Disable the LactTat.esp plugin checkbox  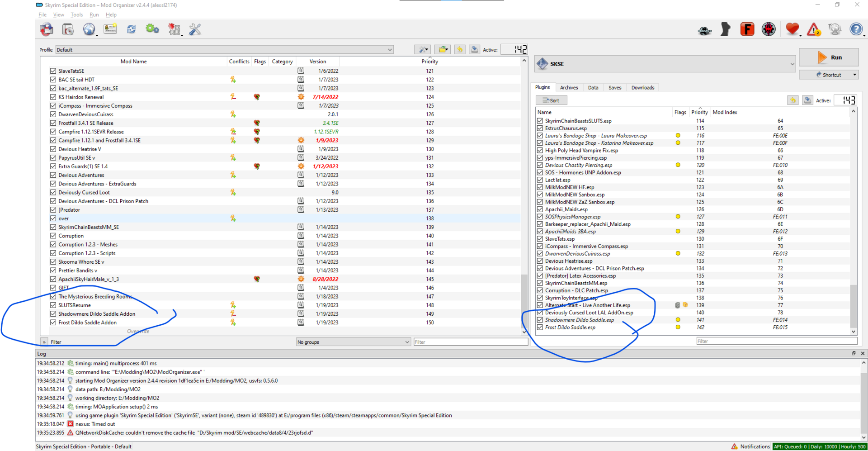(x=540, y=180)
